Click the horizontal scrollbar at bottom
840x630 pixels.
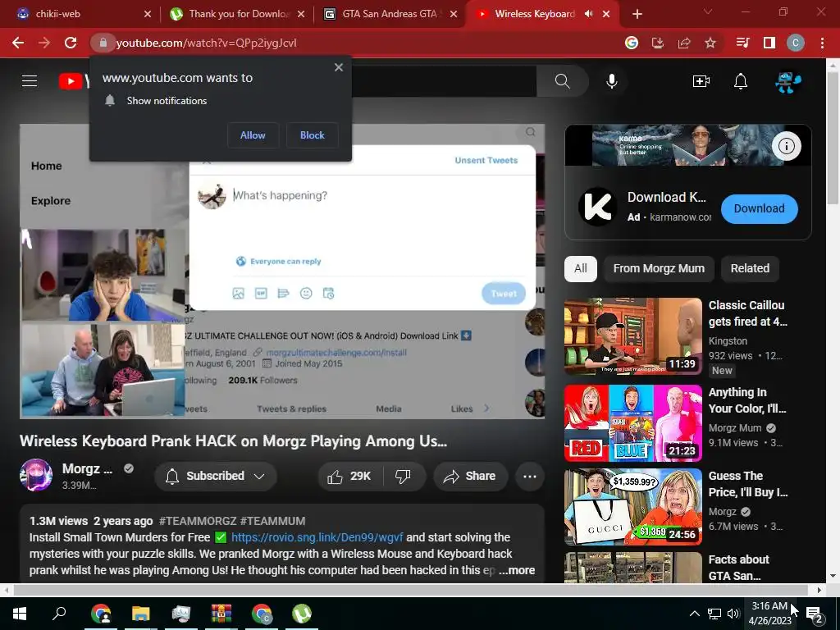[x=410, y=590]
